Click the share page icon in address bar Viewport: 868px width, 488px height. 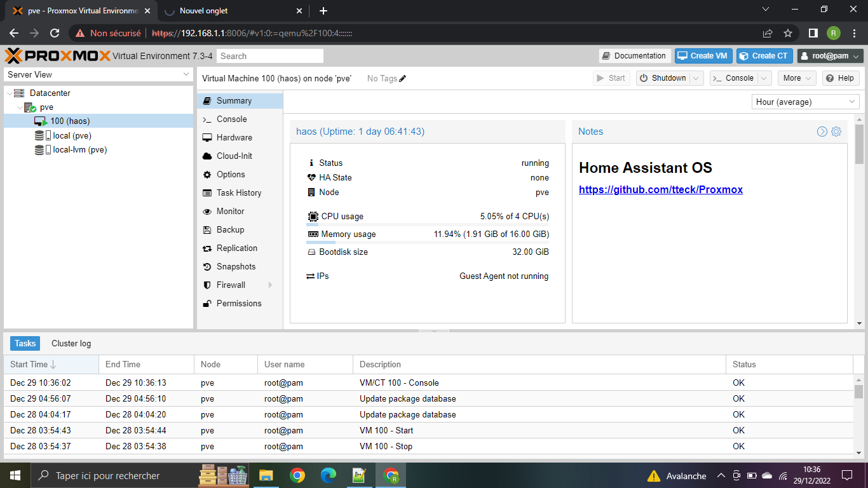(768, 33)
